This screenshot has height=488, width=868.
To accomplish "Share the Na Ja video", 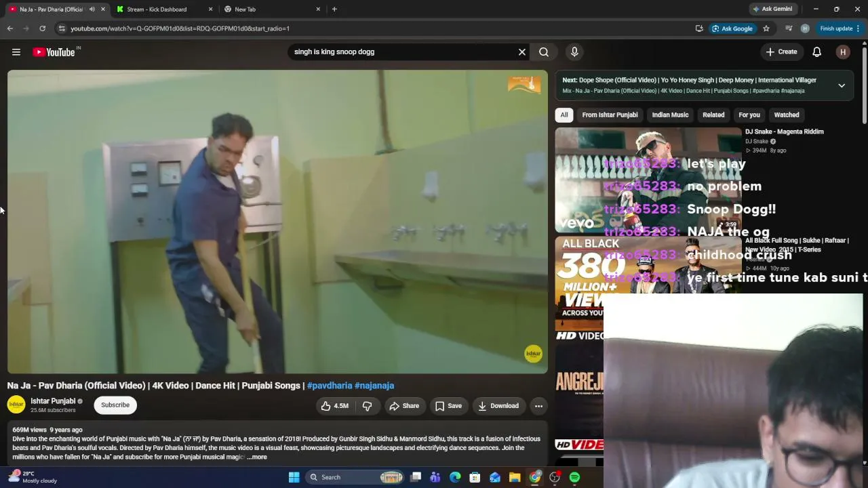I will pyautogui.click(x=404, y=406).
